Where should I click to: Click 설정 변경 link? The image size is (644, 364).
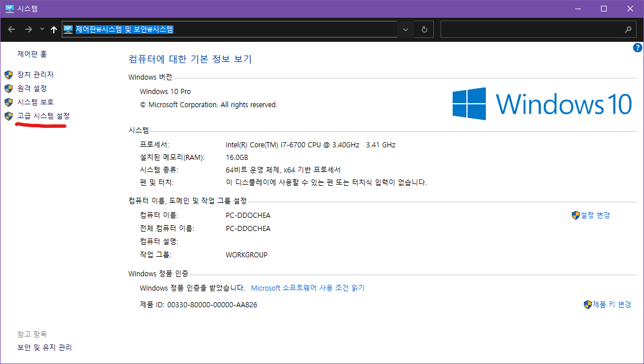coord(595,215)
